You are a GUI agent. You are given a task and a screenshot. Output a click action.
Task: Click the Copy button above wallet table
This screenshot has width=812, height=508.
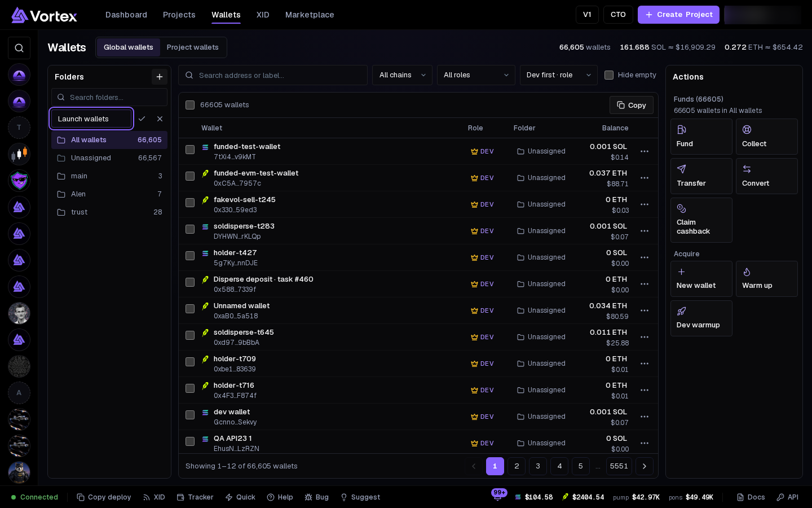click(632, 105)
